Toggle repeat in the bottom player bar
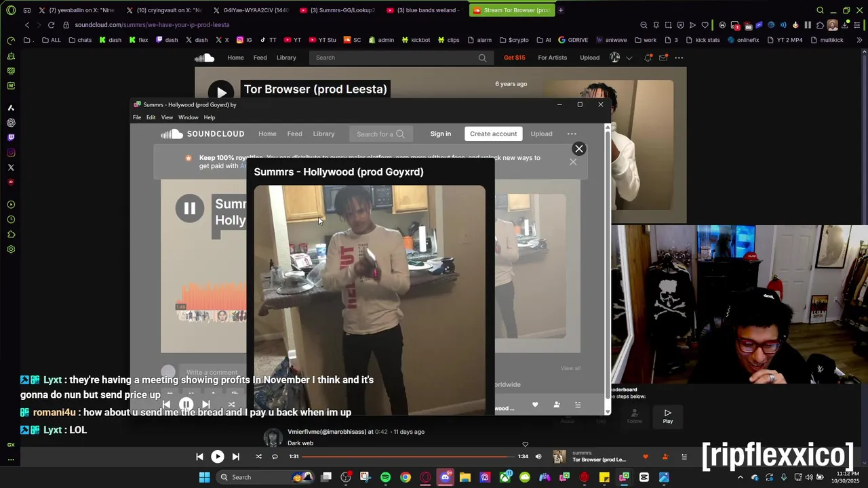 coord(275,457)
